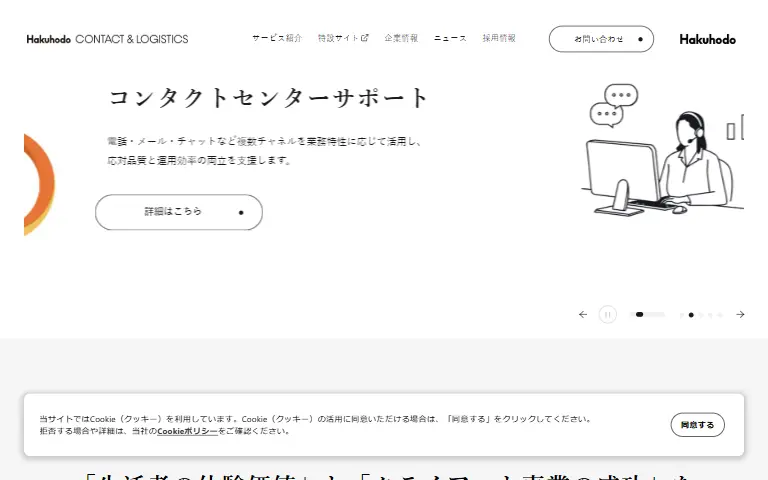Image resolution: width=768 pixels, height=480 pixels.
Task: Open the ニュース menu item
Action: [x=450, y=38]
